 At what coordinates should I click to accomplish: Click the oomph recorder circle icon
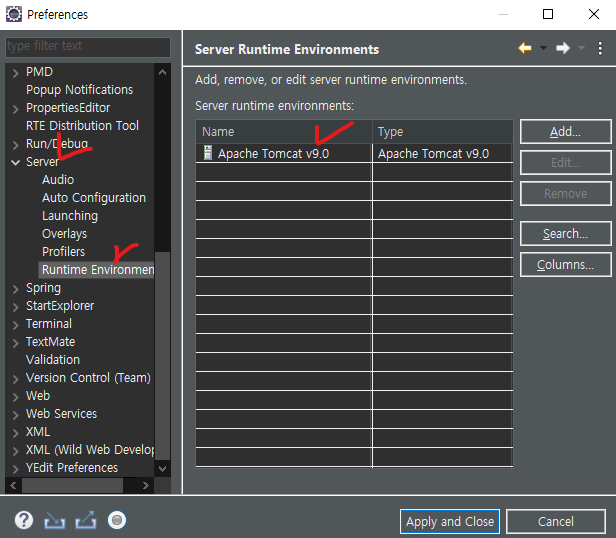[x=117, y=520]
